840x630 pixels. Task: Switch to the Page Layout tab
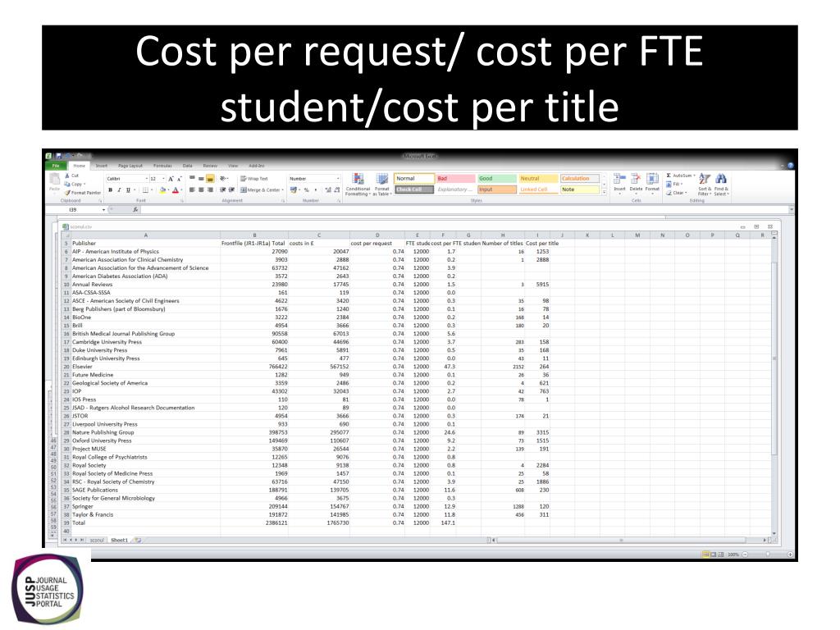pyautogui.click(x=130, y=166)
